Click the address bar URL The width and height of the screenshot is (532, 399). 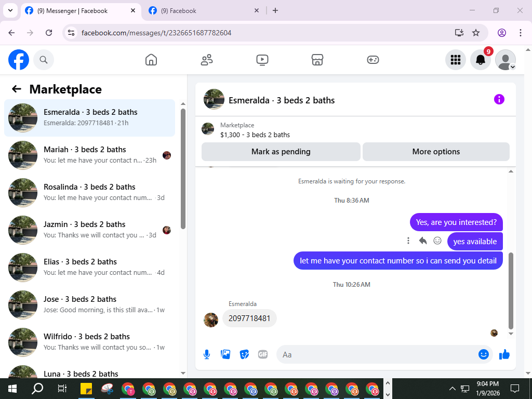coord(156,33)
